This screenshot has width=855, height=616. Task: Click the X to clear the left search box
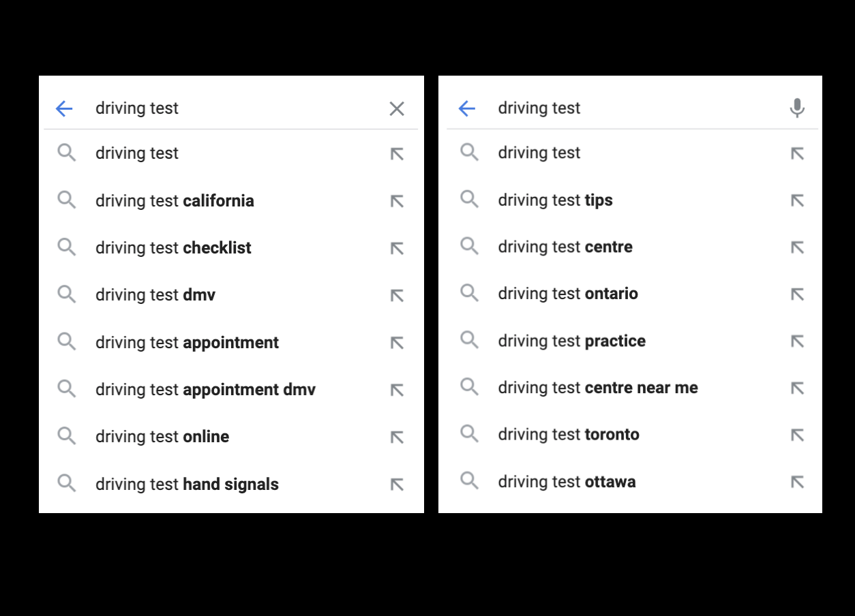click(x=396, y=108)
